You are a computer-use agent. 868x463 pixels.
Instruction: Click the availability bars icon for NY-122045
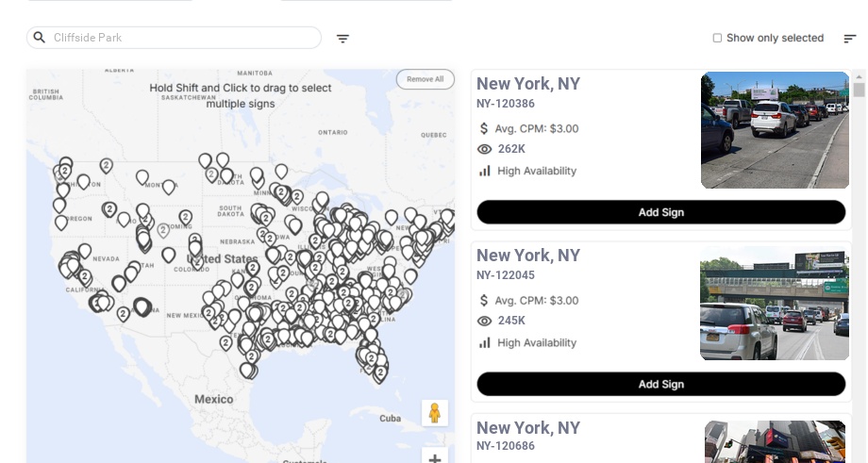(x=485, y=342)
